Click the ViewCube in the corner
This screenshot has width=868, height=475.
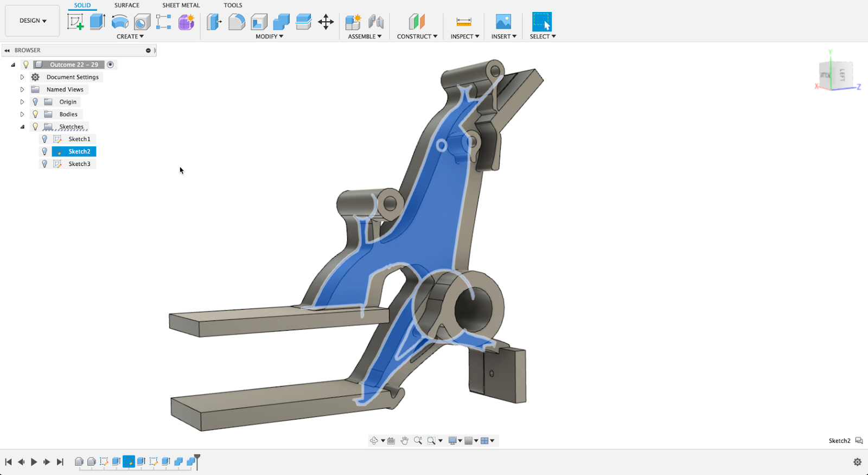[836, 75]
